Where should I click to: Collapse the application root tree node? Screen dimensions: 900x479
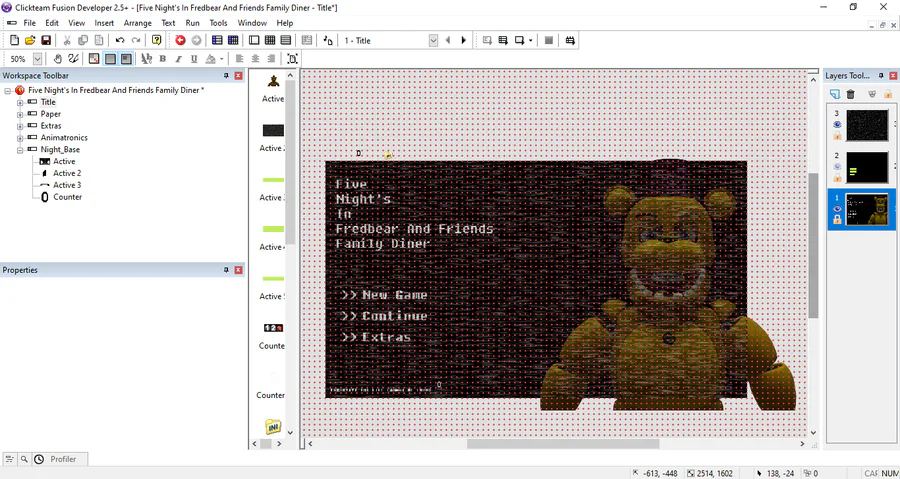click(7, 91)
